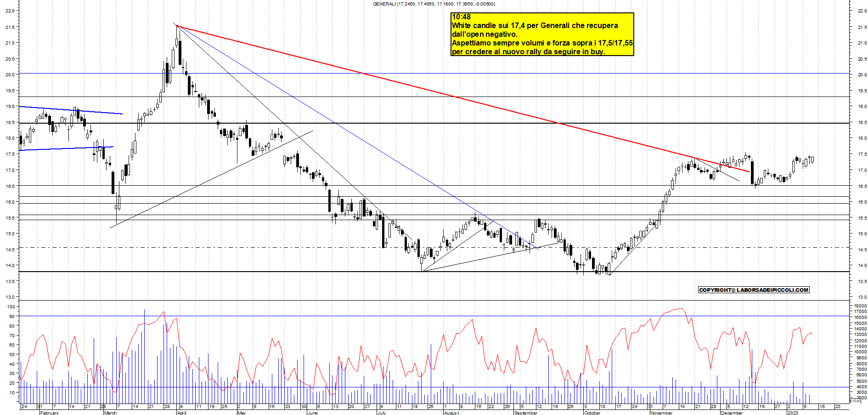Click the 2023 year label on time axis
This screenshot has width=868, height=415.
pyautogui.click(x=793, y=413)
